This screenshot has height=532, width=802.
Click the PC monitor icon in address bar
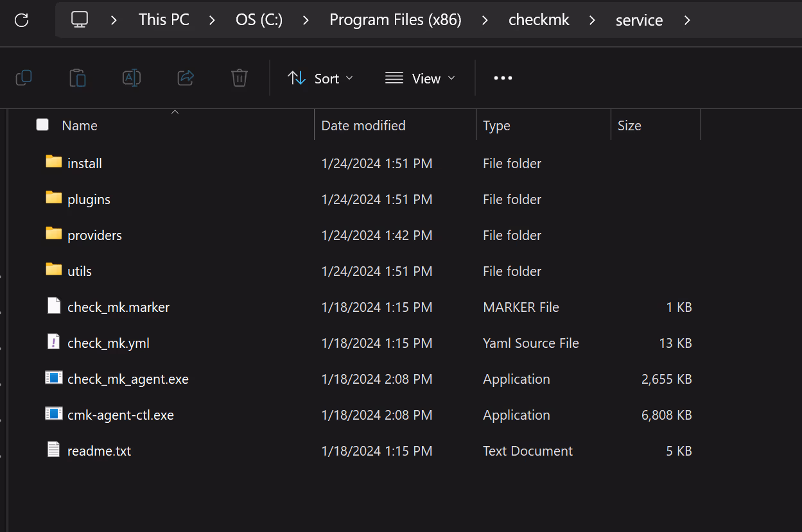point(80,19)
